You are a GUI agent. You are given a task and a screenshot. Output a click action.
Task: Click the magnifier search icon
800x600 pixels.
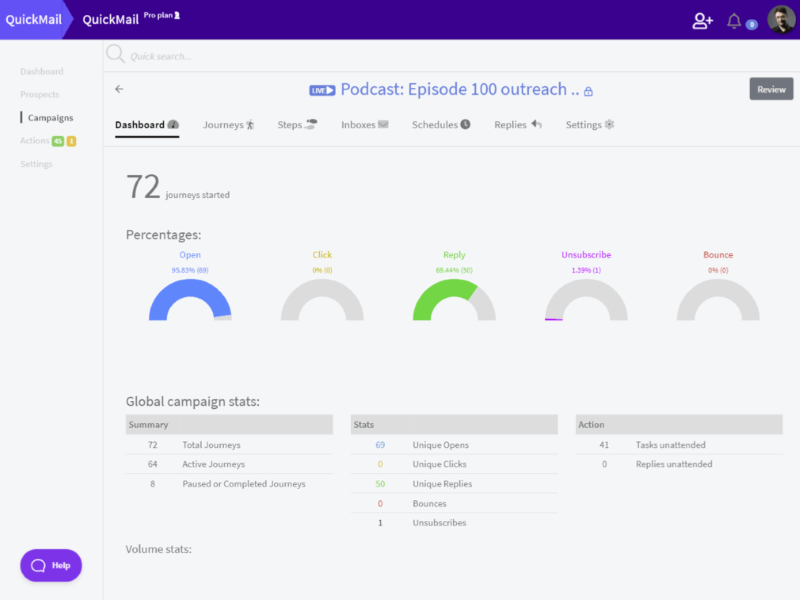[x=115, y=54]
